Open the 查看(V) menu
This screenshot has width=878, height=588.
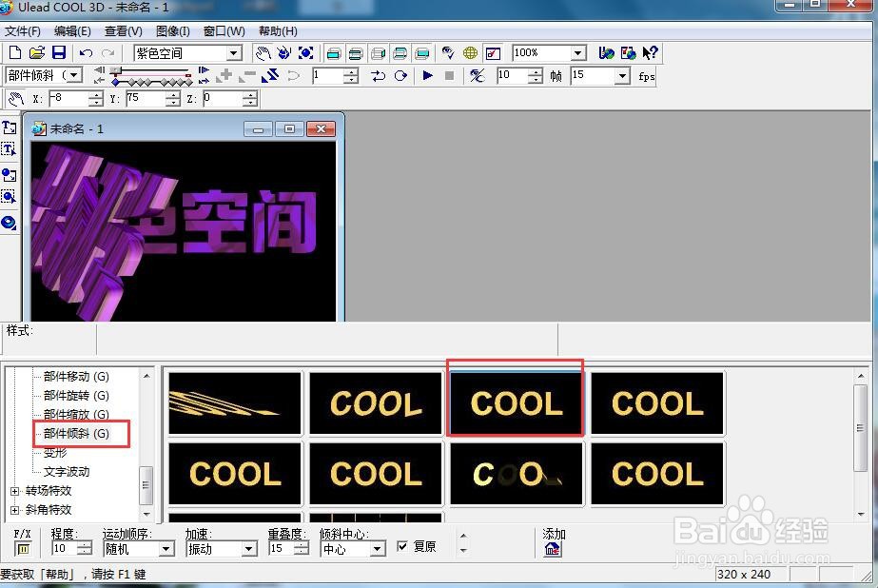click(124, 31)
